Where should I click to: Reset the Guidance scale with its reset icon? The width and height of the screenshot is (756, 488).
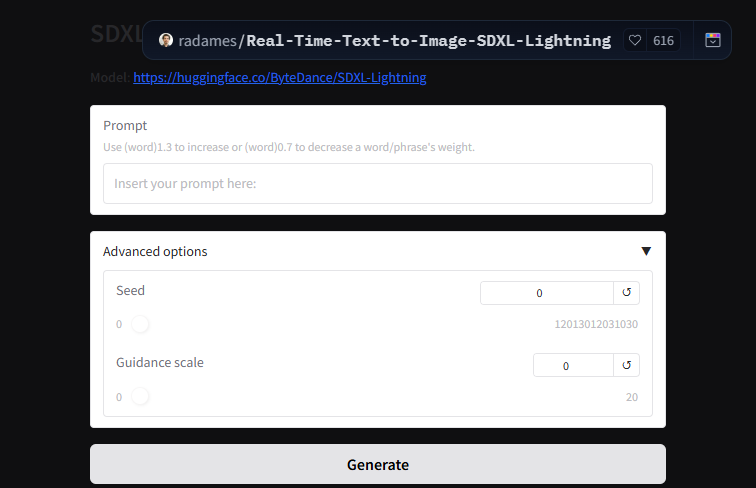pos(626,365)
